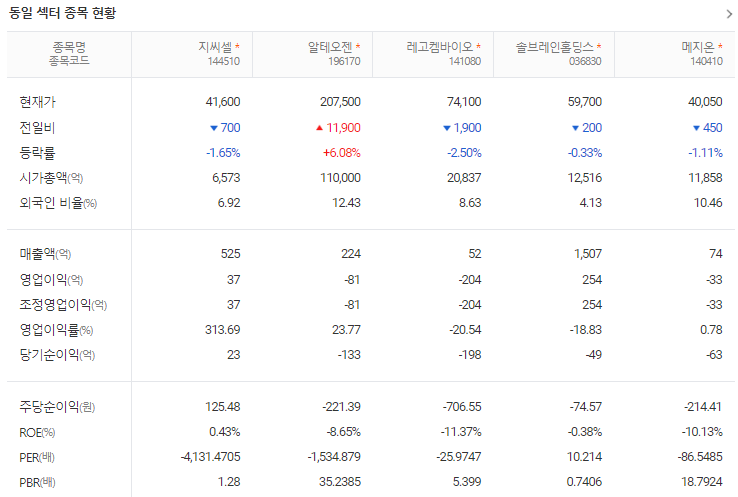The image size is (738, 497).
Task: Click market cap value 12,516
Action: 585,178
